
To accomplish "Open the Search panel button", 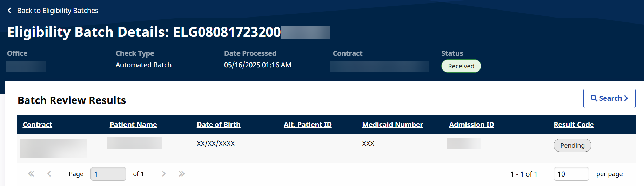I will pos(609,98).
